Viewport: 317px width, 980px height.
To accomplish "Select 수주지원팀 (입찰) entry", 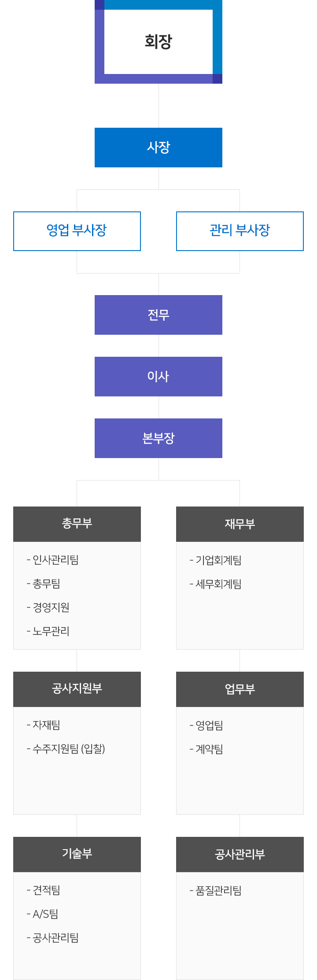I will tap(69, 749).
